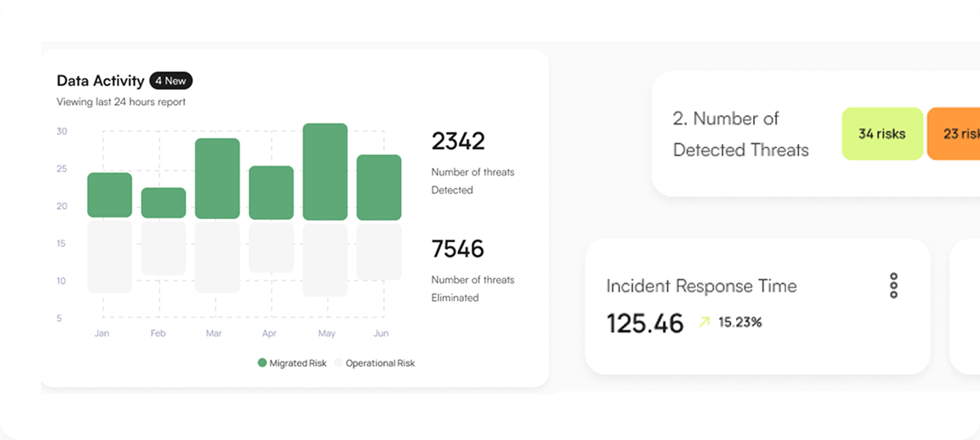Open the three-dot menu on Incident Response Time
Viewport: 980px width, 440px height.
[893, 286]
